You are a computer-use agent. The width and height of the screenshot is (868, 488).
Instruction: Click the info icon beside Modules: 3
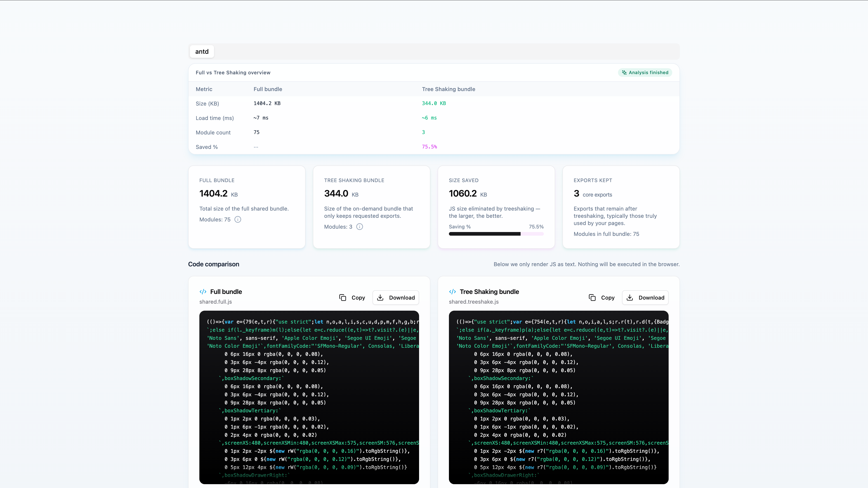click(360, 227)
